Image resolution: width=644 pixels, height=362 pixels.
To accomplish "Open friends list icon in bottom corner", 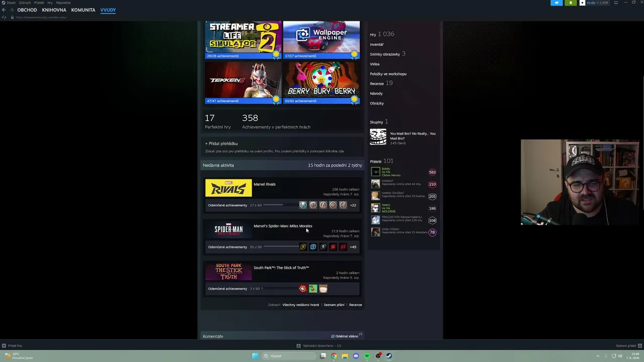I will pyautogui.click(x=639, y=346).
